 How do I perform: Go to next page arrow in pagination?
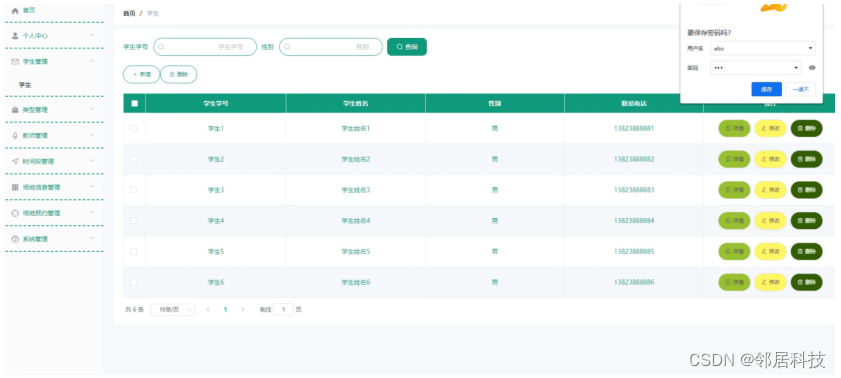tap(242, 309)
